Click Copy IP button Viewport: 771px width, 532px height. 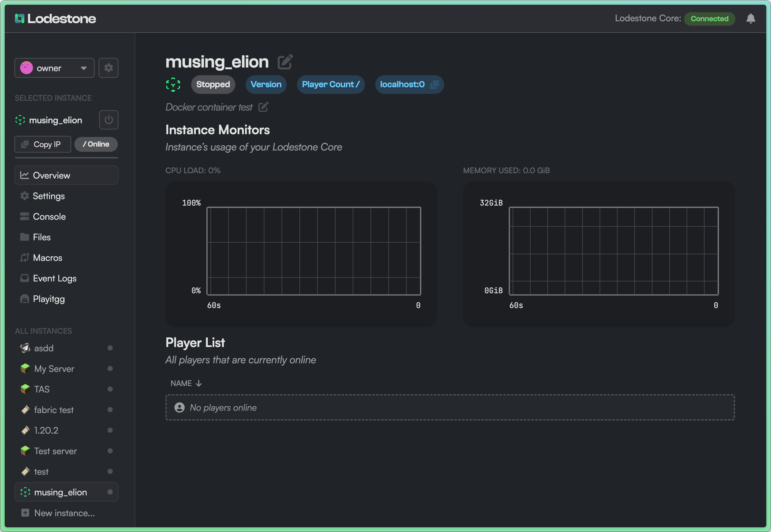tap(43, 144)
